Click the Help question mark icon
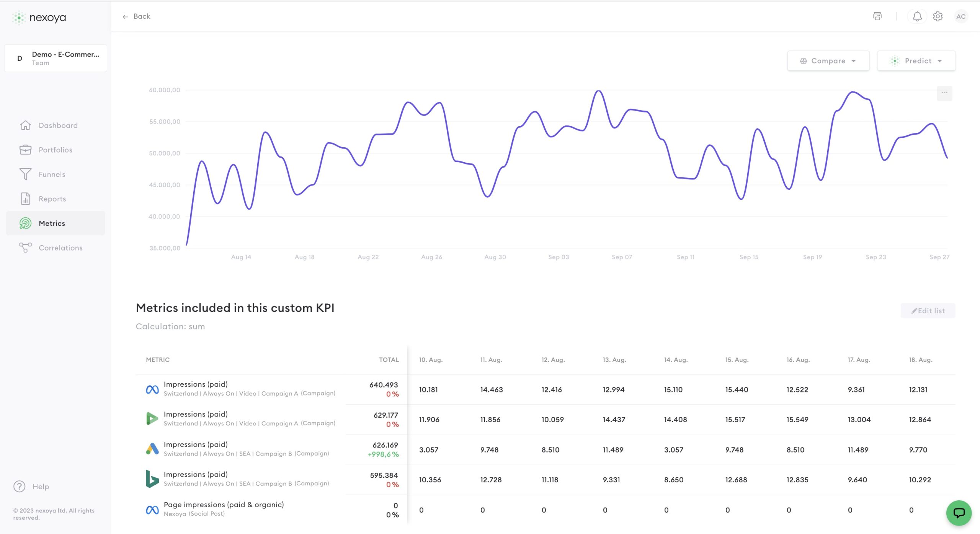980x534 pixels. point(19,486)
